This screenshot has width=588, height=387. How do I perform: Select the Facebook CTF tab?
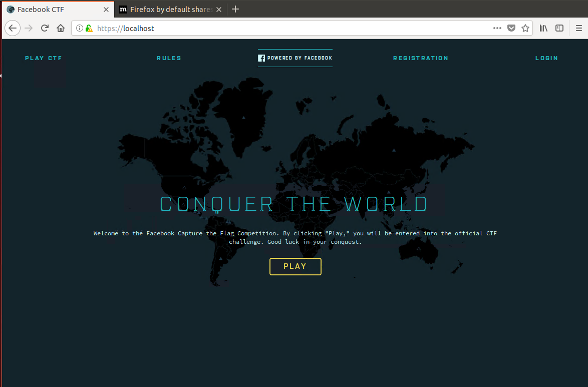pyautogui.click(x=55, y=9)
